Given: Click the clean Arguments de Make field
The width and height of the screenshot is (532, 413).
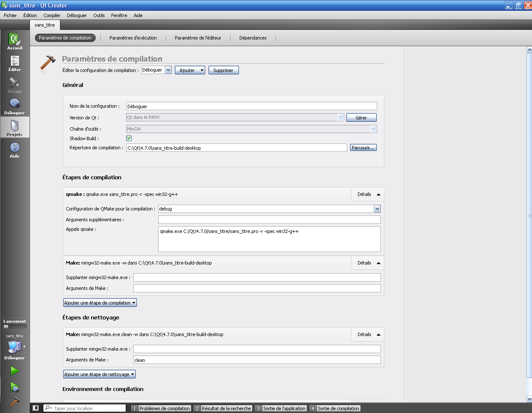Looking at the screenshot, I should click(257, 360).
